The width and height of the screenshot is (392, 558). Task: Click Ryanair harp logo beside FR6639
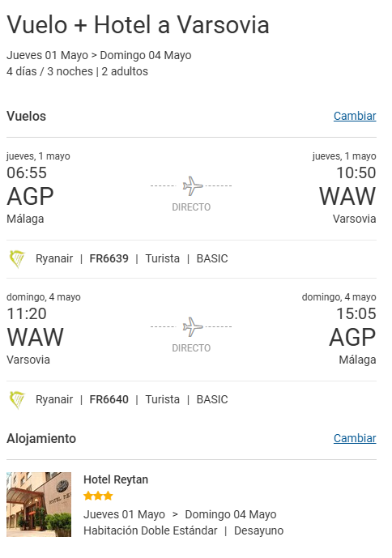coord(17,258)
